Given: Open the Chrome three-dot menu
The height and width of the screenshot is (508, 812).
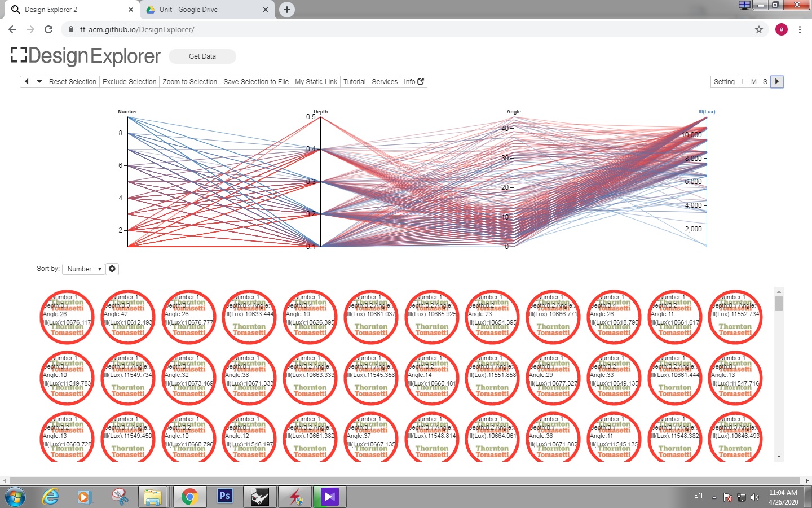Looking at the screenshot, I should click(800, 29).
